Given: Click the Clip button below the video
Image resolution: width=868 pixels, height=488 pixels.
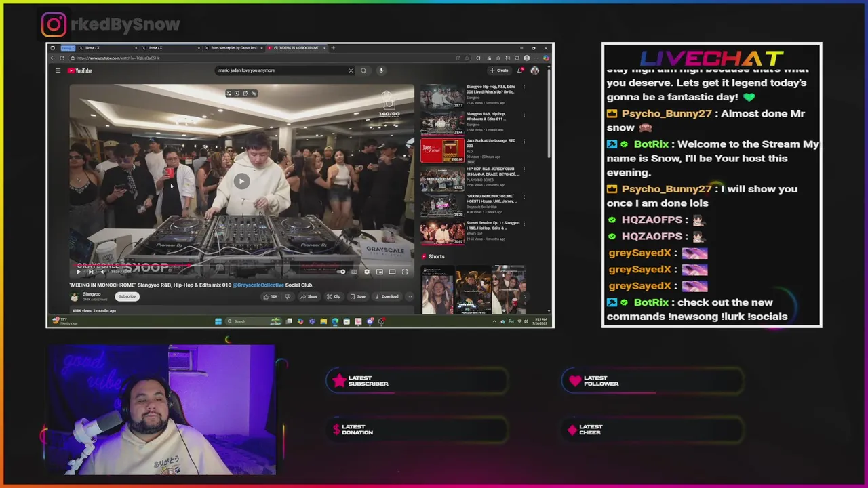Looking at the screenshot, I should tap(333, 296).
